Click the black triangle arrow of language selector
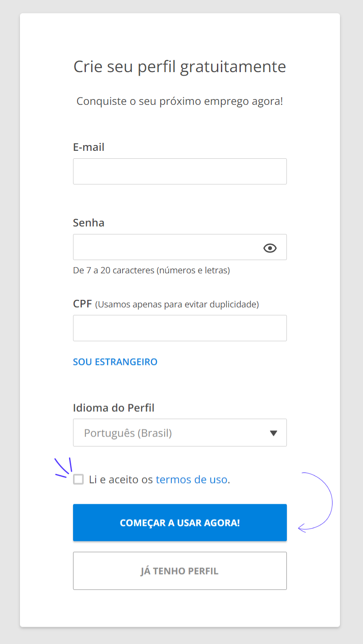Viewport: 363px width, 644px height. click(x=274, y=433)
